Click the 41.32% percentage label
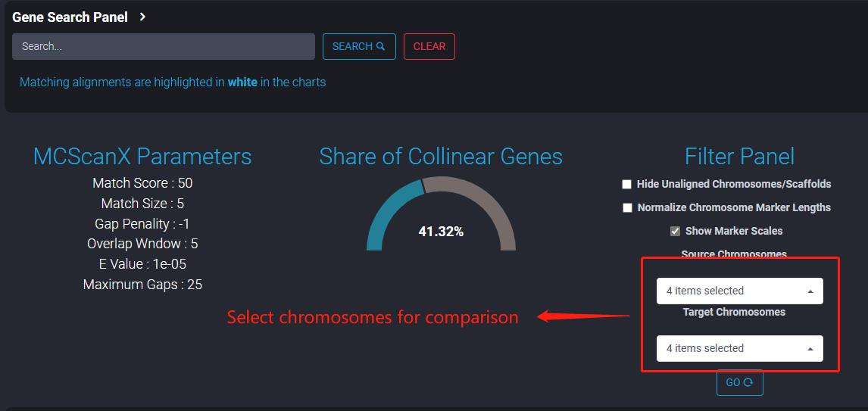Screen dimensions: 868x411 [x=442, y=232]
